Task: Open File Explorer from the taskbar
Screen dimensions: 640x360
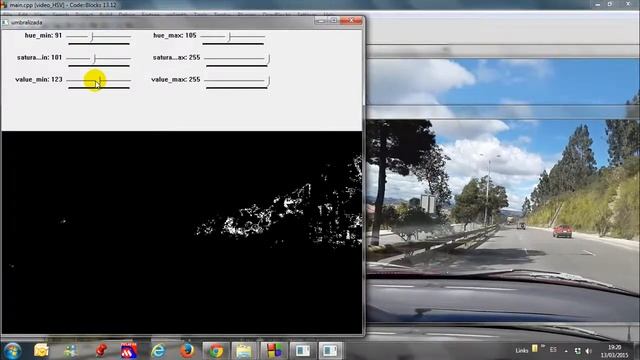Action: click(x=244, y=351)
